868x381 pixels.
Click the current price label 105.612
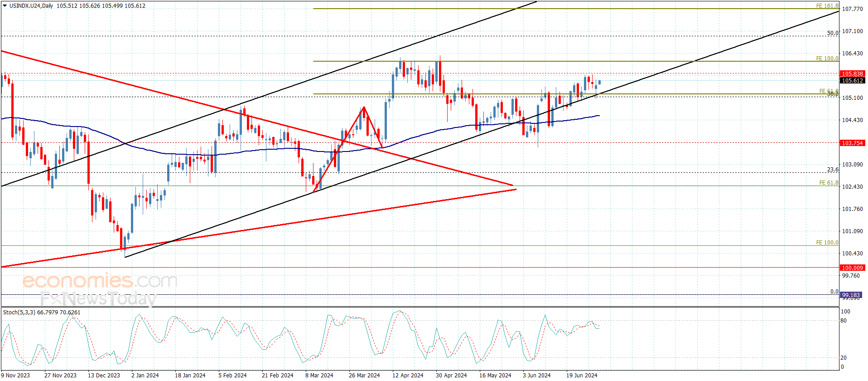(852, 80)
